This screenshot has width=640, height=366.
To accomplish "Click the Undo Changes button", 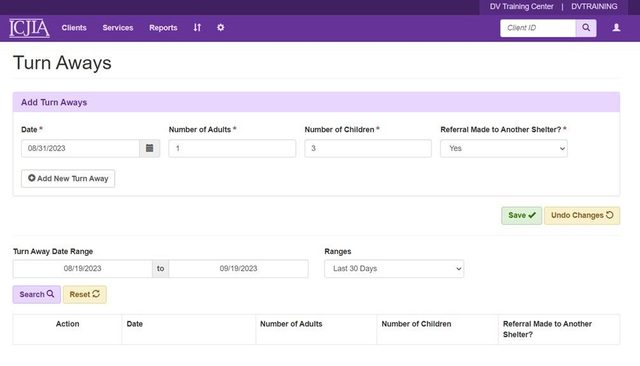I will pyautogui.click(x=582, y=215).
